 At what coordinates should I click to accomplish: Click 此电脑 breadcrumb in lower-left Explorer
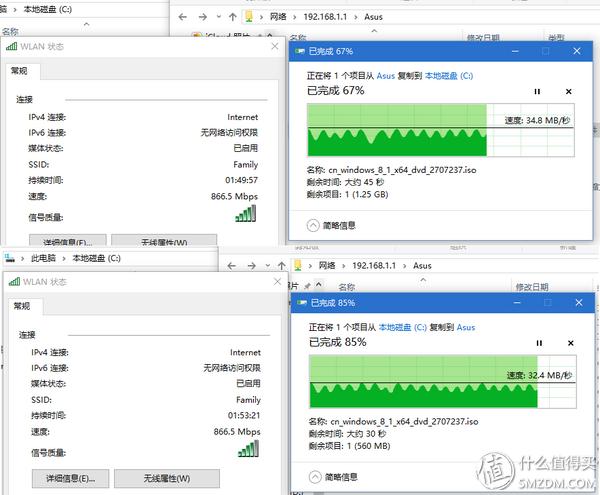43,259
